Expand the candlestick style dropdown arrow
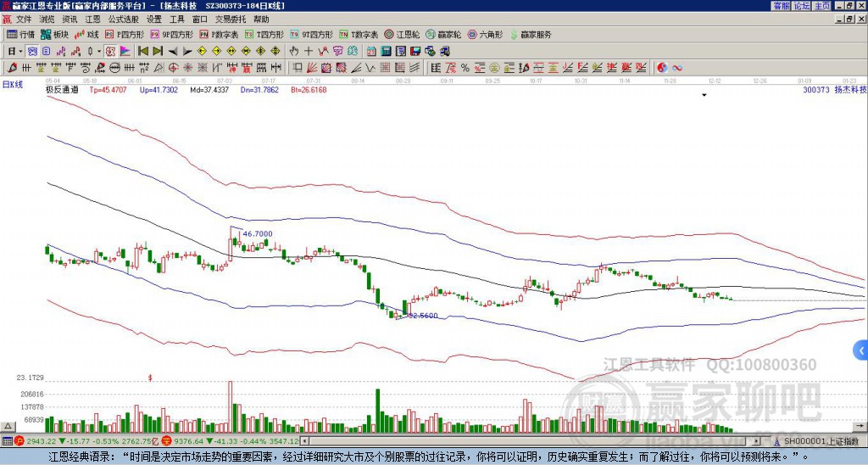This screenshot has width=868, height=465. [99, 51]
